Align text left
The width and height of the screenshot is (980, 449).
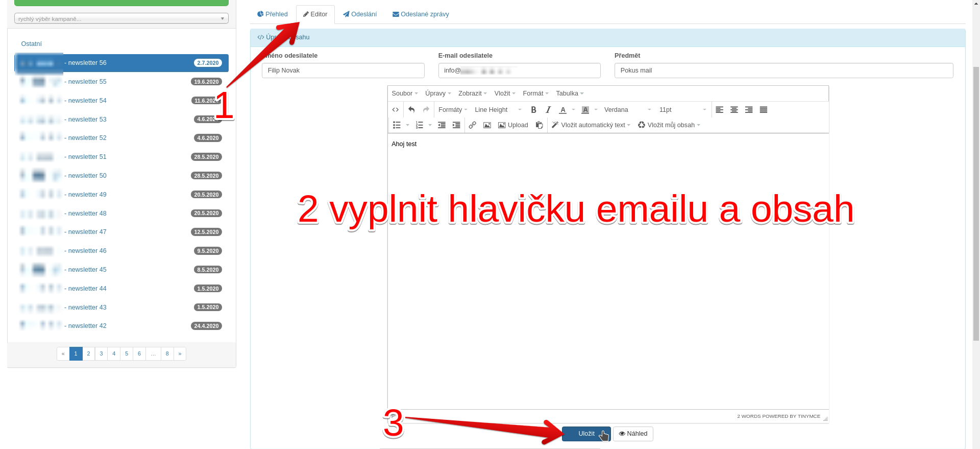click(720, 110)
